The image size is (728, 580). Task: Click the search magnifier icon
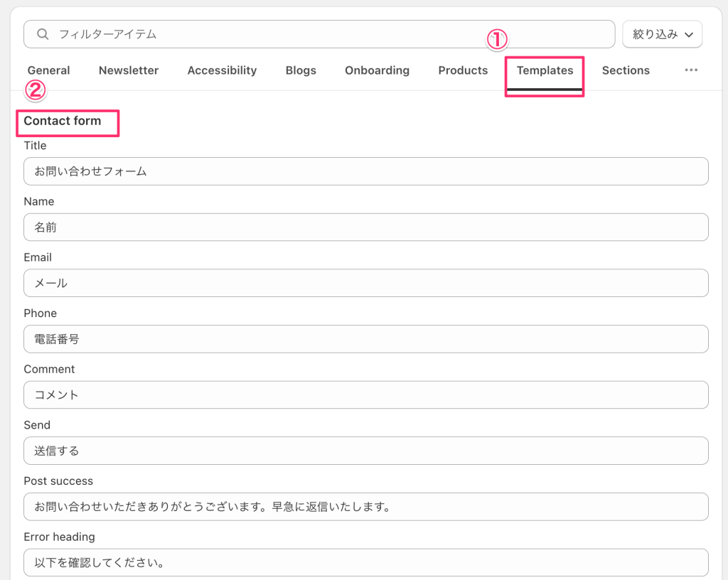point(43,33)
